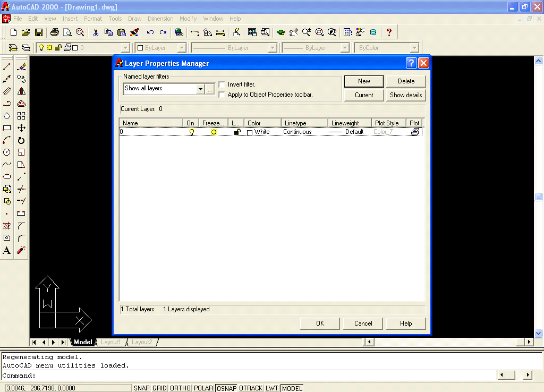Click the Delete layer button

click(406, 81)
